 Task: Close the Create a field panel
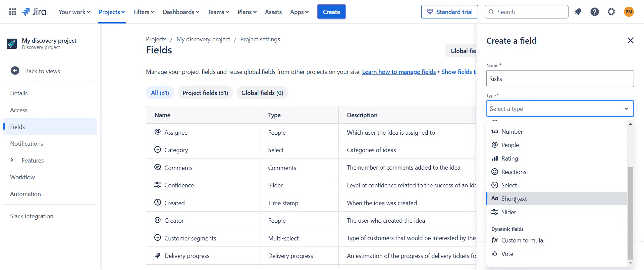(x=631, y=41)
